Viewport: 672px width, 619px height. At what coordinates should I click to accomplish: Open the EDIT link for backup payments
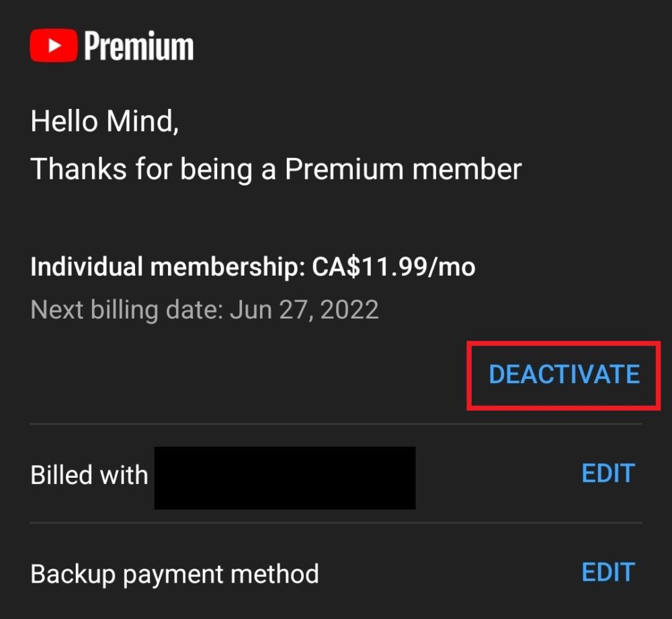click(606, 573)
